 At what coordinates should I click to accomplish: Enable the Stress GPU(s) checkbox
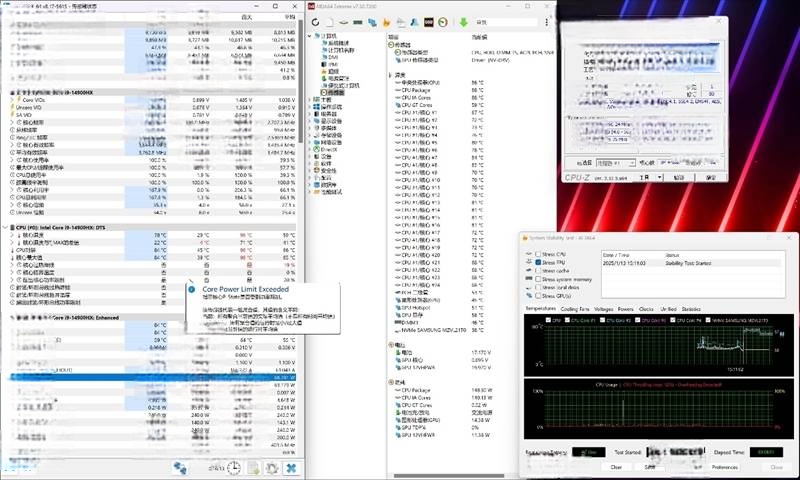click(538, 296)
